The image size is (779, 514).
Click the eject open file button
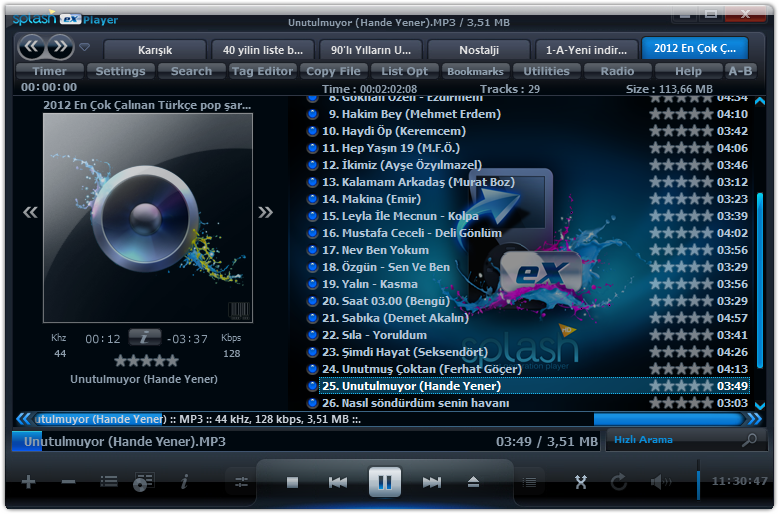[473, 482]
